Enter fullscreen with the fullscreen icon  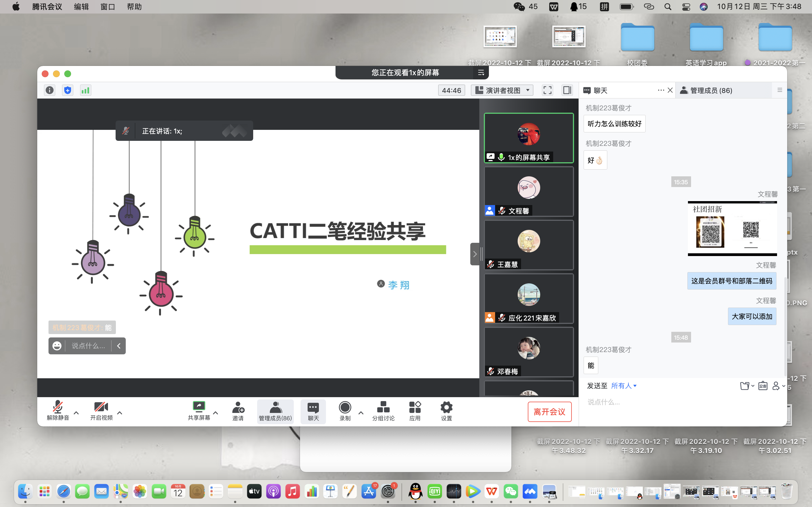tap(547, 90)
